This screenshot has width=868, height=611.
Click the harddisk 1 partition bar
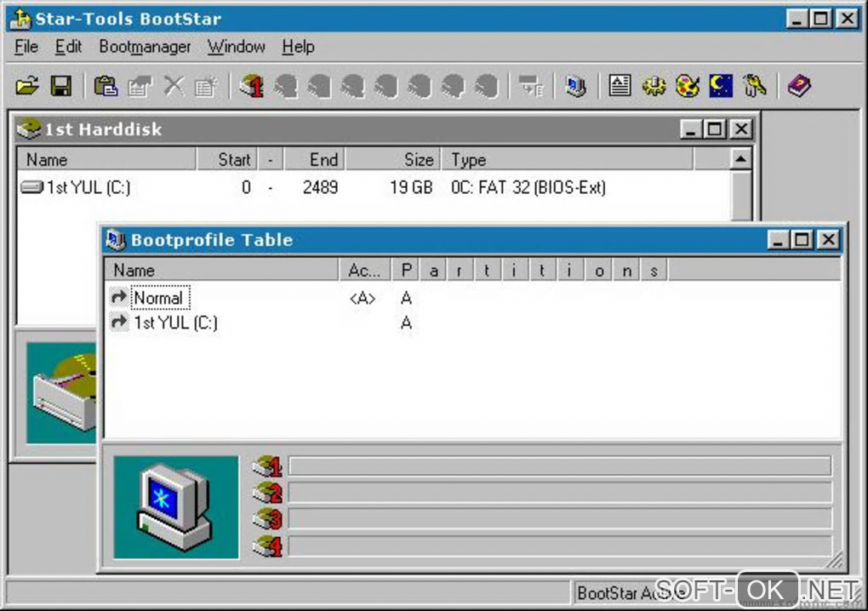(560, 466)
